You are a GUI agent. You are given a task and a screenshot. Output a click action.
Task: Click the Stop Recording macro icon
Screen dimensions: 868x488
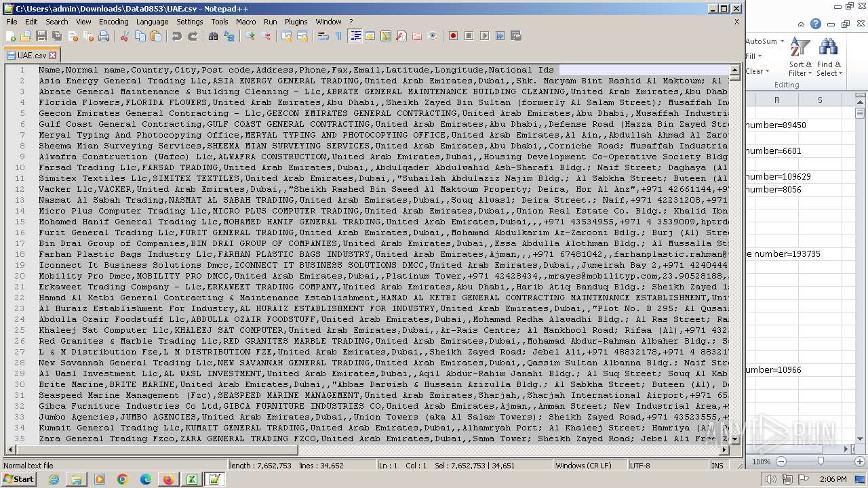pos(469,36)
